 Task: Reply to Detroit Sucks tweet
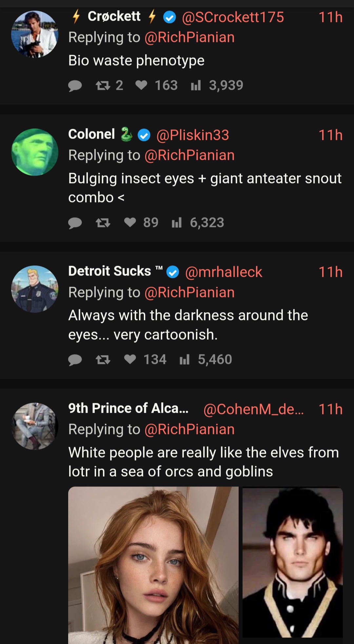[75, 360]
